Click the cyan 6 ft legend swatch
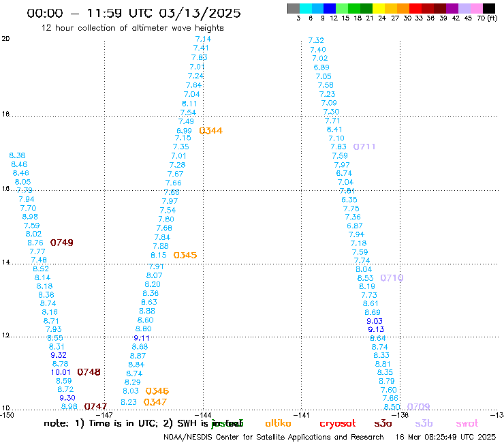This screenshot has width=504, height=443. coord(306,8)
